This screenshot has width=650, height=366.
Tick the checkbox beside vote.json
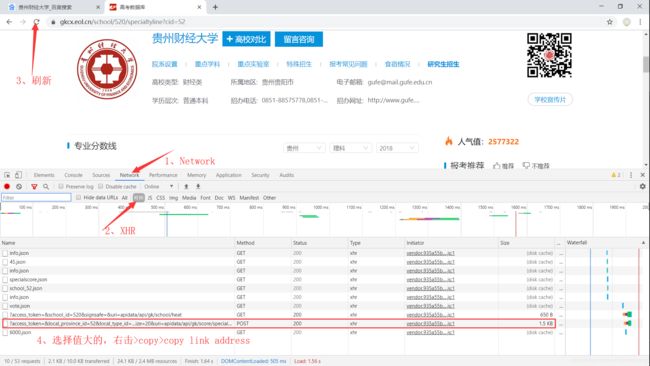point(5,306)
